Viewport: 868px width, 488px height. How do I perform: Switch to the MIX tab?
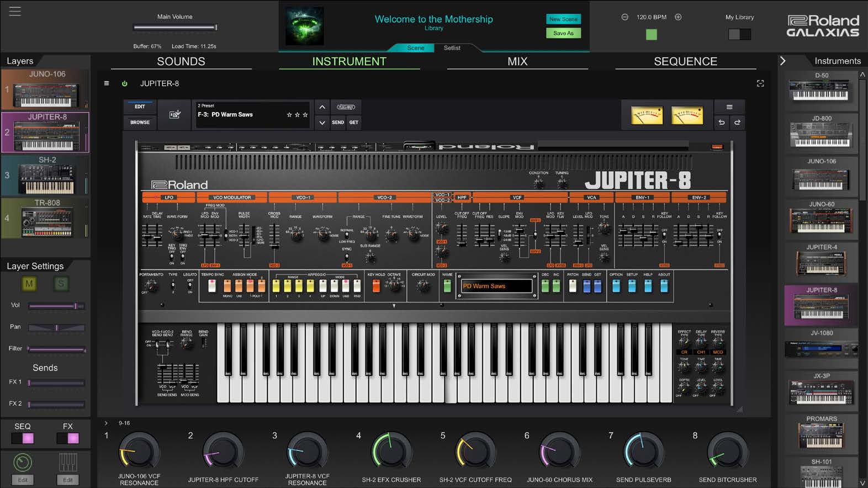click(x=517, y=61)
